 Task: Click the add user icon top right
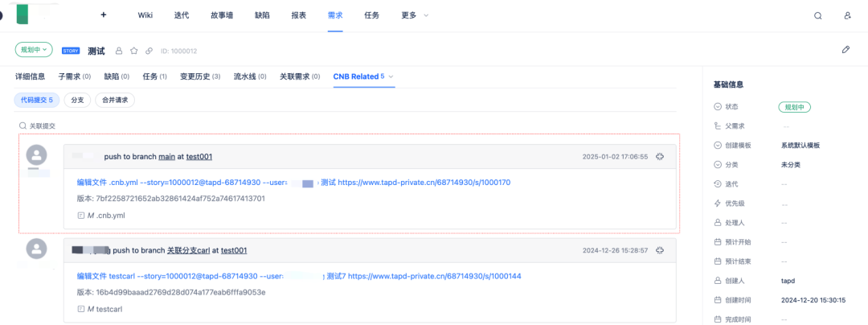click(848, 15)
